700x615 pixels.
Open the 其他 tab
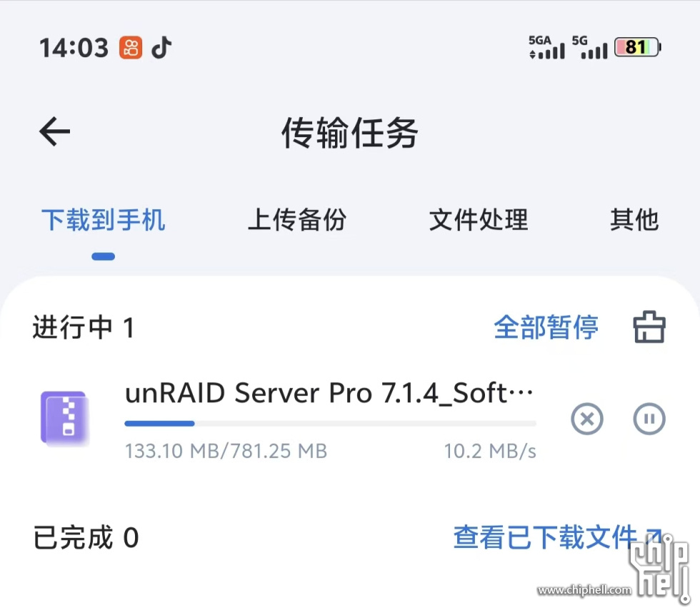click(634, 219)
